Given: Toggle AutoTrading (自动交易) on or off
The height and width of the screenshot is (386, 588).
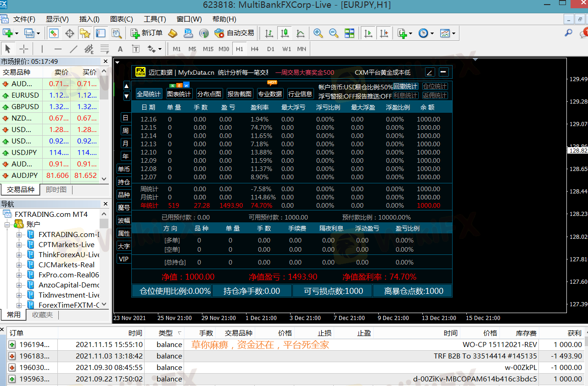Looking at the screenshot, I should click(235, 33).
